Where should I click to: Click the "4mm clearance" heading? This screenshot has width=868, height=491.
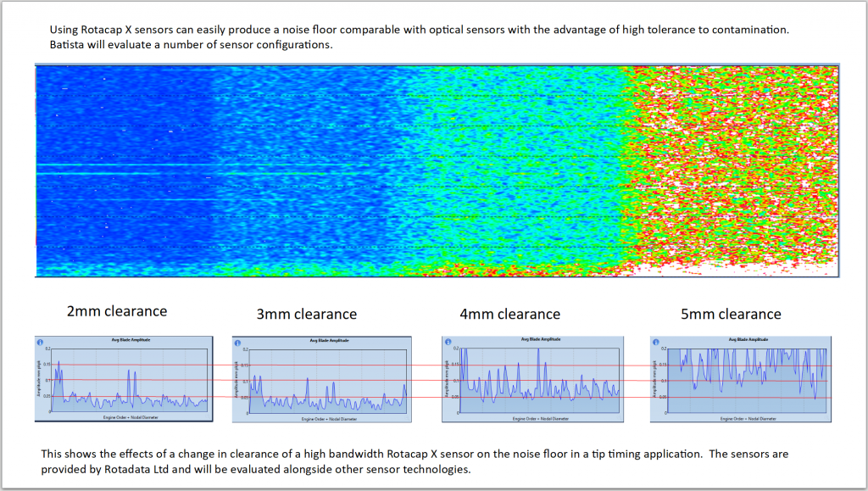[x=510, y=315]
